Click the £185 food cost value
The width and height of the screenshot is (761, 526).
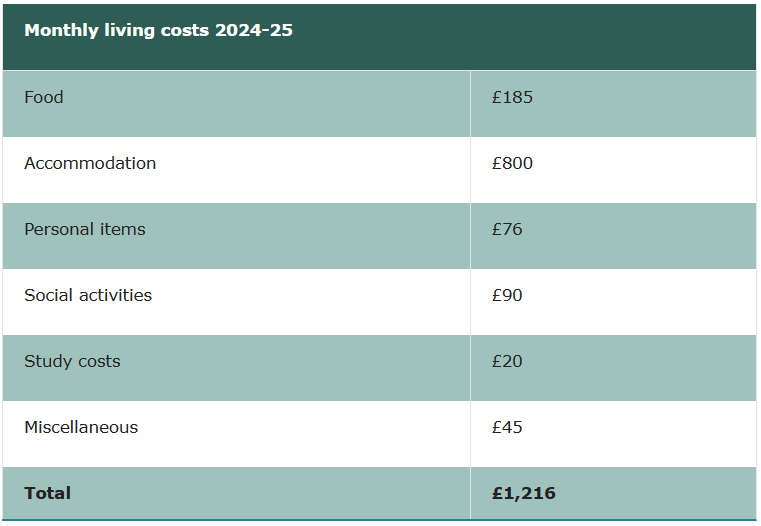(x=512, y=97)
